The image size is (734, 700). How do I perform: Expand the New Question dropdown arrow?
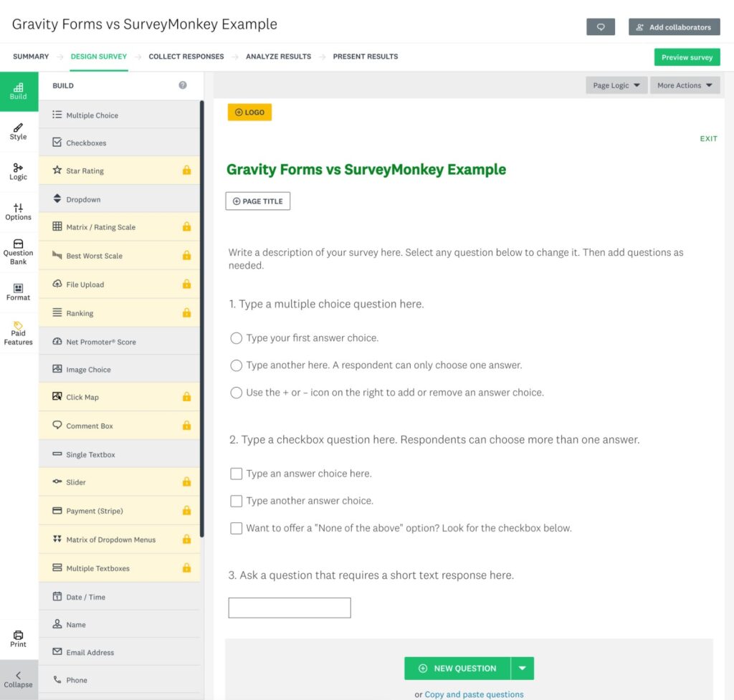coord(522,668)
